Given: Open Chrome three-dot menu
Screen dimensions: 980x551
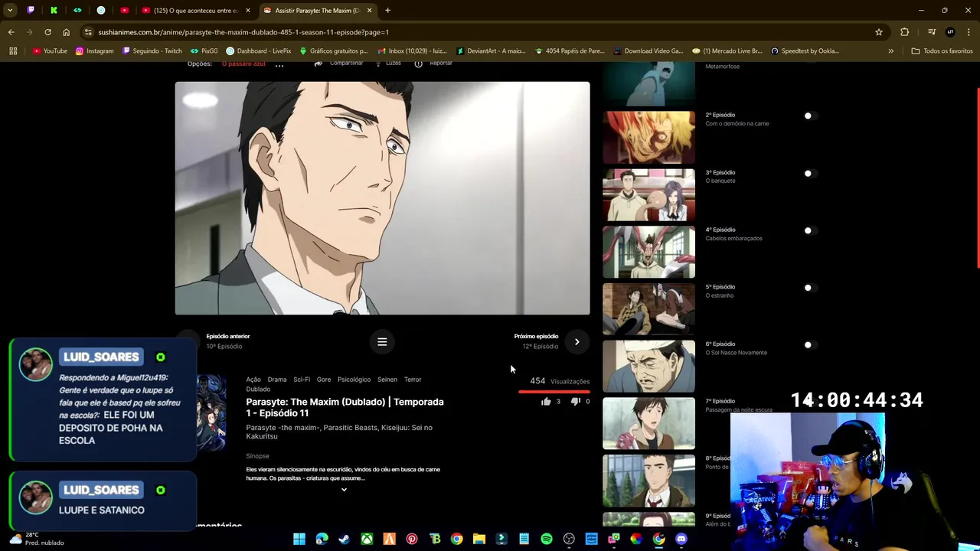Looking at the screenshot, I should (x=968, y=32).
